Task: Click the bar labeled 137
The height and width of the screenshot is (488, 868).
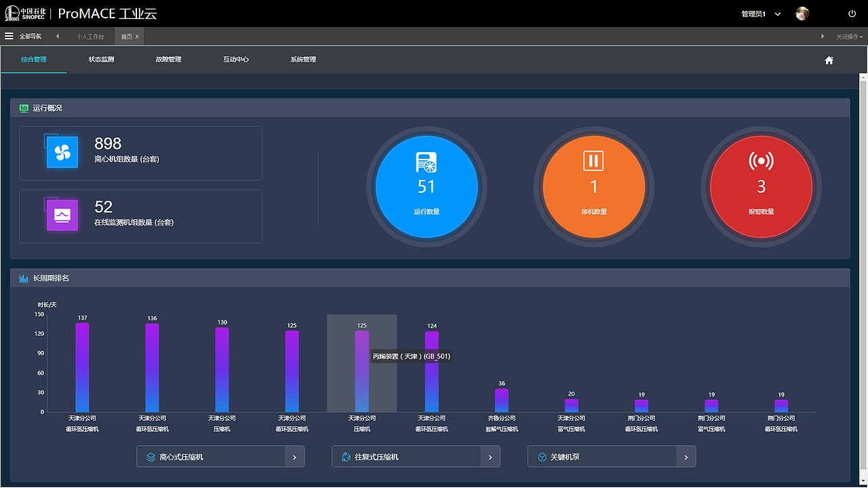Action: click(x=82, y=367)
